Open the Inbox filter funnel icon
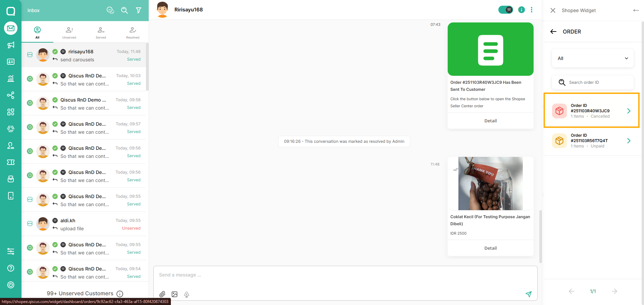The image size is (644, 305). tap(139, 10)
